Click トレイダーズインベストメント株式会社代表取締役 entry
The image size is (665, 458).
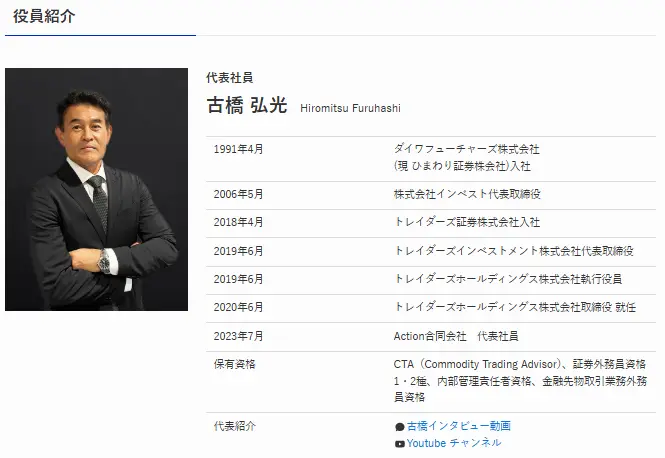click(x=514, y=251)
